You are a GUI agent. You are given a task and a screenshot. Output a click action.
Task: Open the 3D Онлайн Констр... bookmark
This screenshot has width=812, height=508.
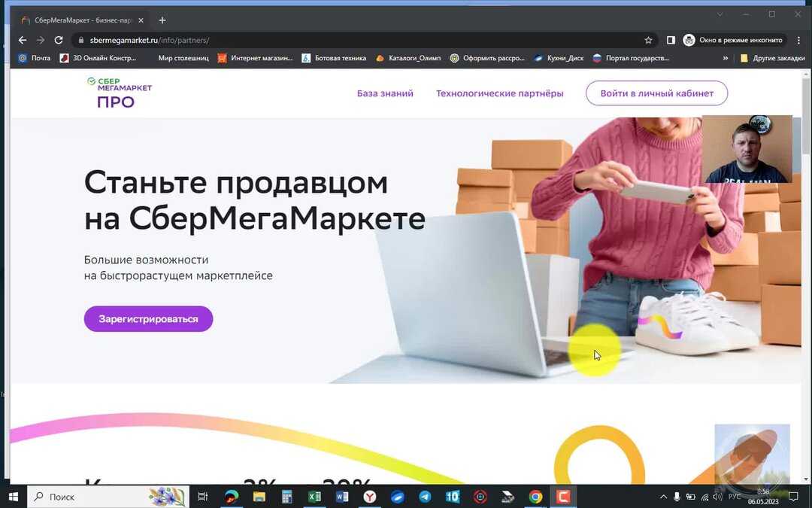[98, 58]
